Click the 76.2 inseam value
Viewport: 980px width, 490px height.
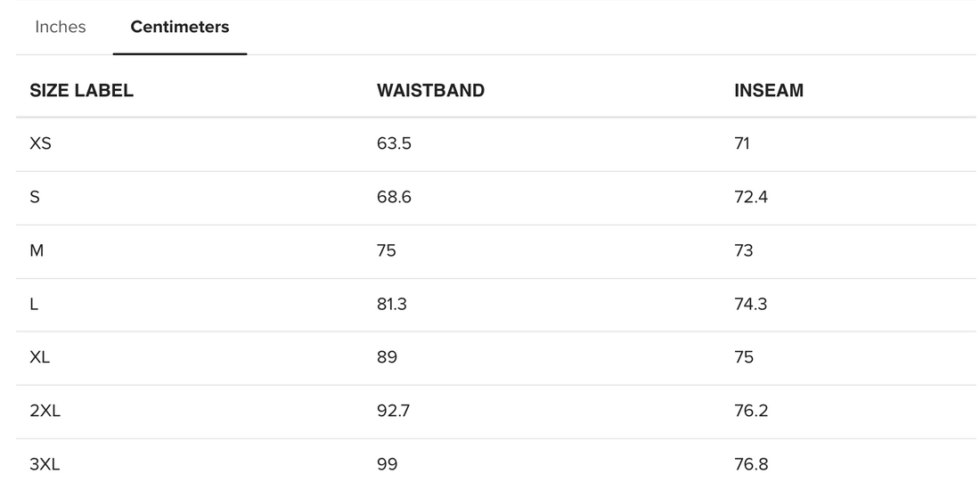click(x=751, y=411)
